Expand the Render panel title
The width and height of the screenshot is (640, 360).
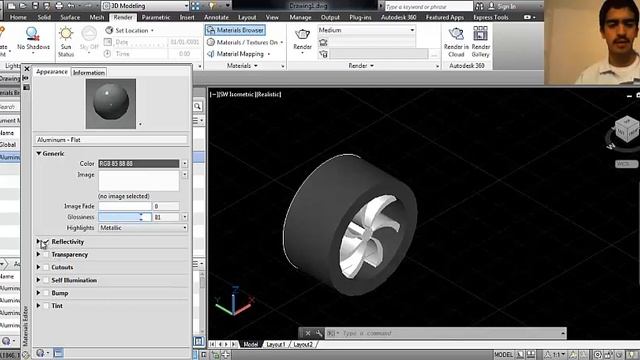(x=360, y=66)
